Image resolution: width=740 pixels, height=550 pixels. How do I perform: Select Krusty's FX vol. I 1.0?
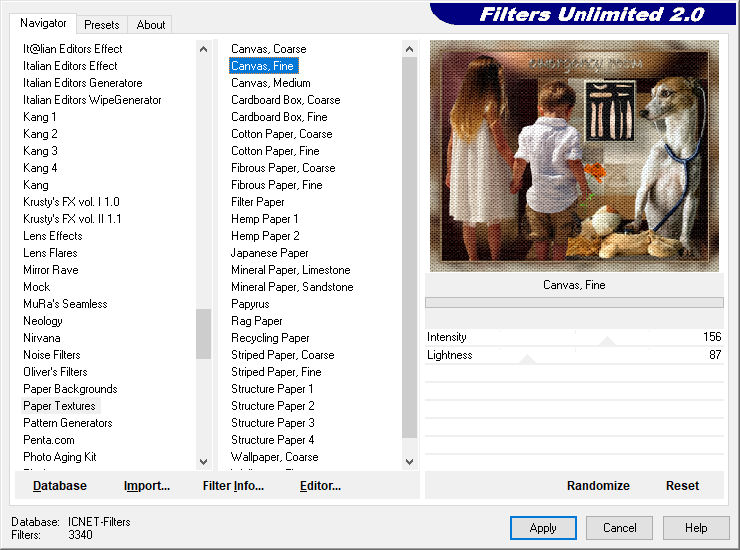pos(71,202)
